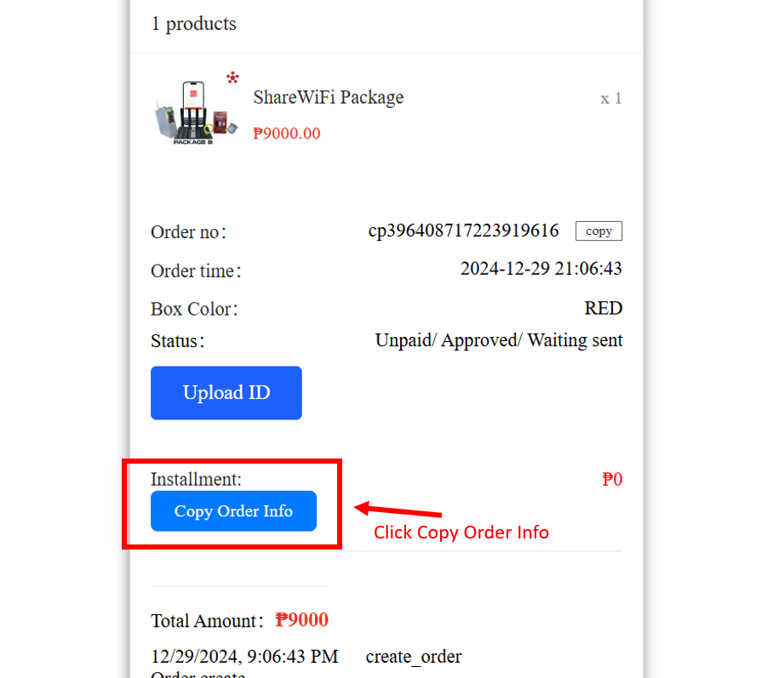Click the Copy Order Info button
The image size is (784, 678).
tap(233, 510)
